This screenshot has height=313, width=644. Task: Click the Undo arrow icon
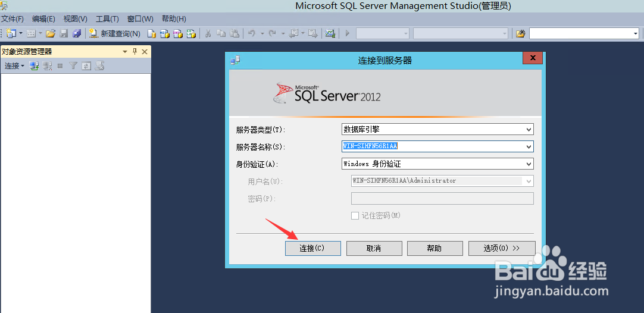point(252,34)
